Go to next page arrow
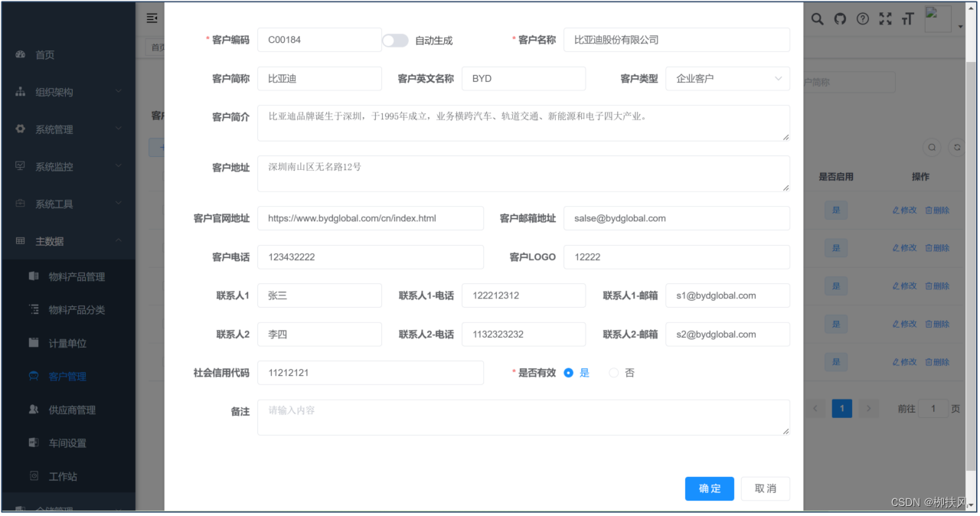Image resolution: width=980 pixels, height=516 pixels. coord(868,409)
